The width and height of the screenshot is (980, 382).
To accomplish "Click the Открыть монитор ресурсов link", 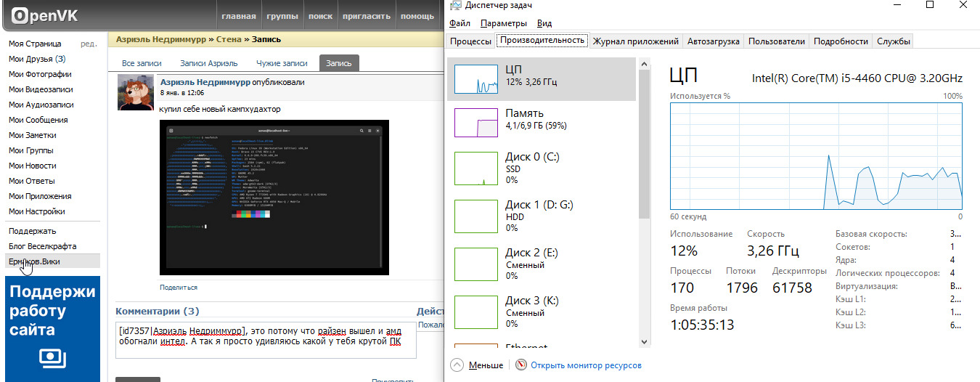I will click(586, 365).
